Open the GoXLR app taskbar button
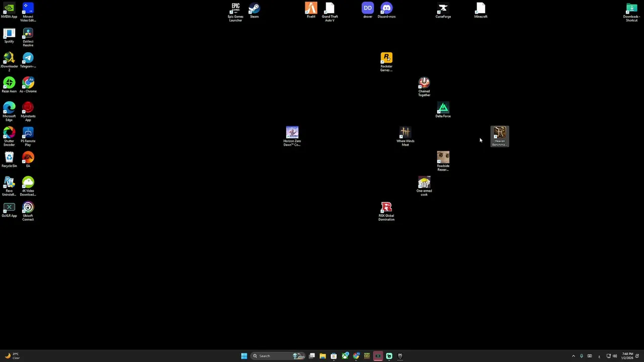 click(x=378, y=356)
